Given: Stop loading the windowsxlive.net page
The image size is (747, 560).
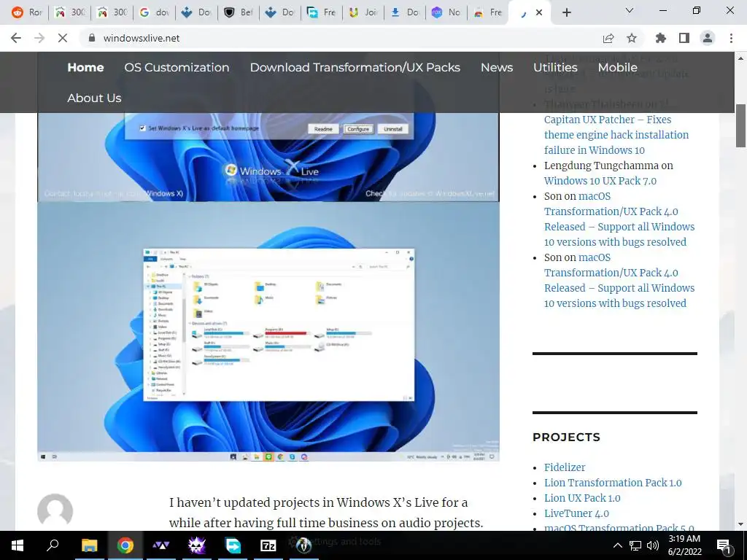Looking at the screenshot, I should pos(63,38).
